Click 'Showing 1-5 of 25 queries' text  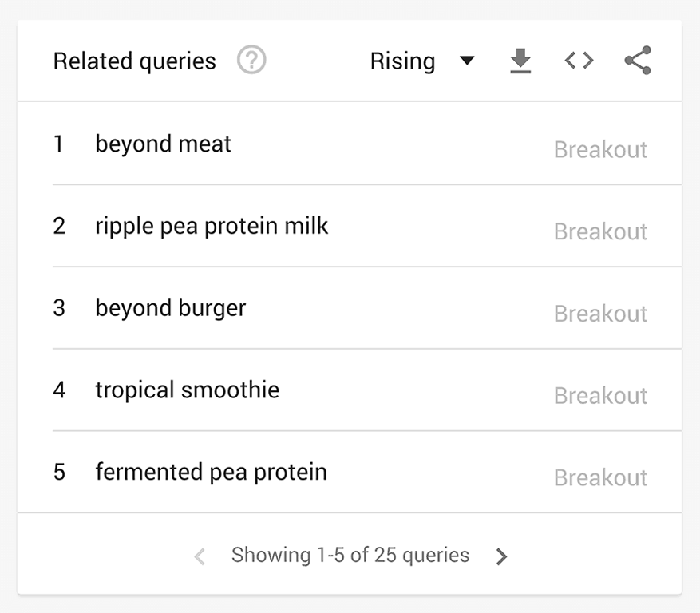pos(350,556)
